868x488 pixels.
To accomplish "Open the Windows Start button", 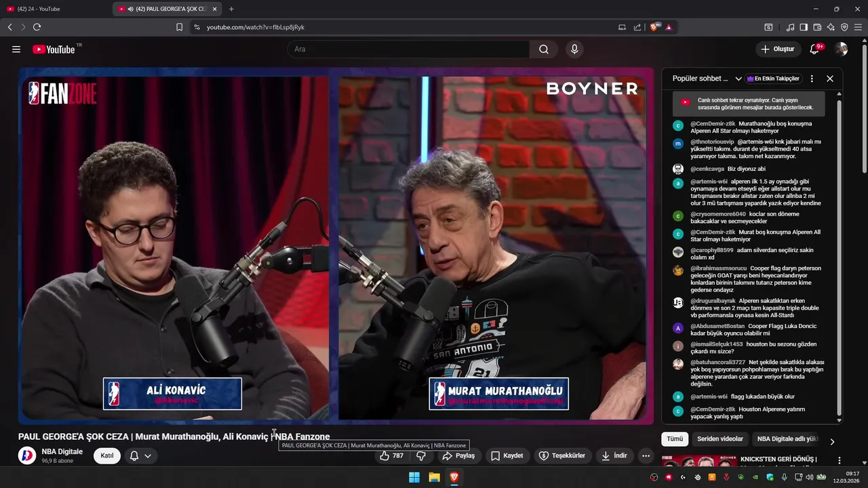I will point(414,477).
